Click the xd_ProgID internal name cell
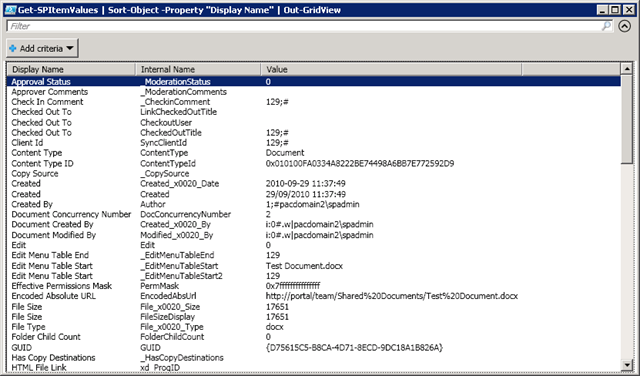Screen dimensions: 640x376 click(x=161, y=367)
